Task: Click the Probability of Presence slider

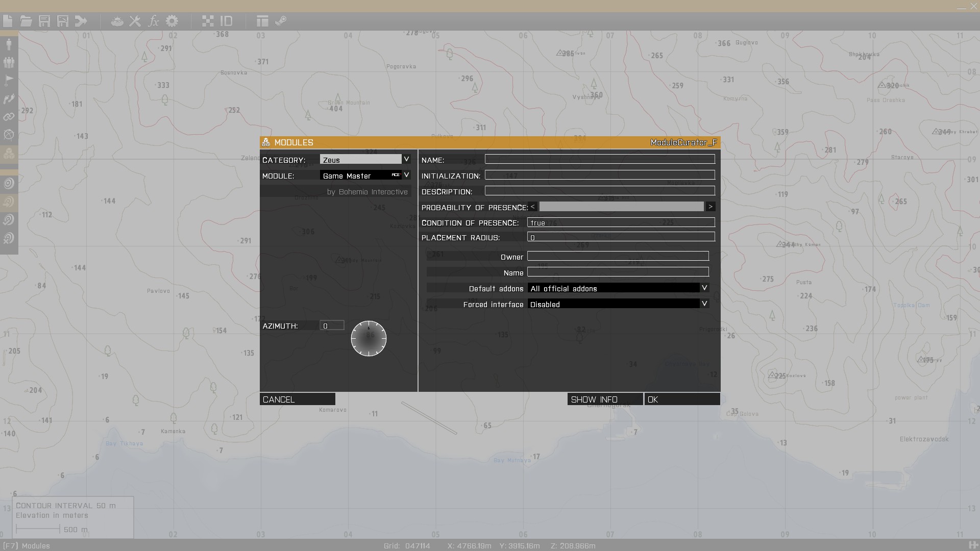Action: 621,207
